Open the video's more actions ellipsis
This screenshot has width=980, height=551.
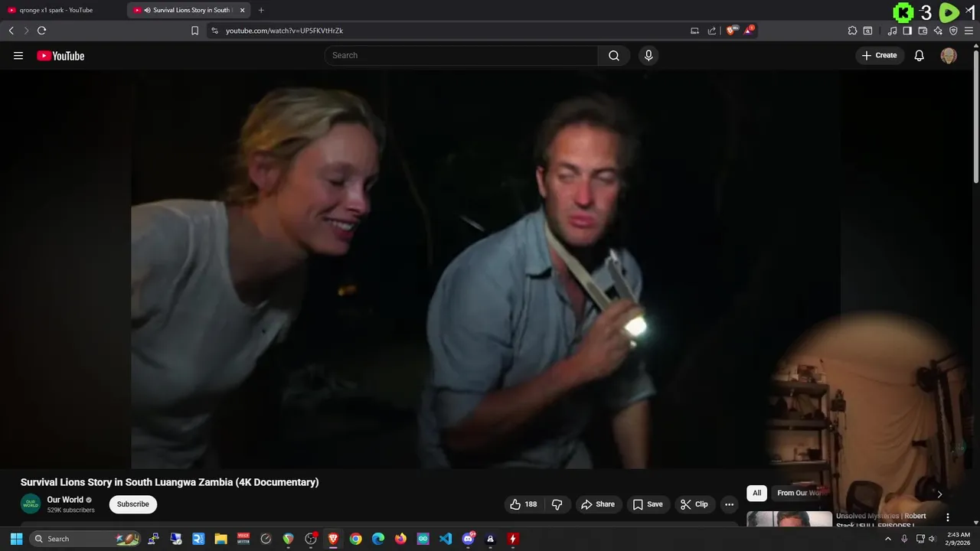pos(729,504)
